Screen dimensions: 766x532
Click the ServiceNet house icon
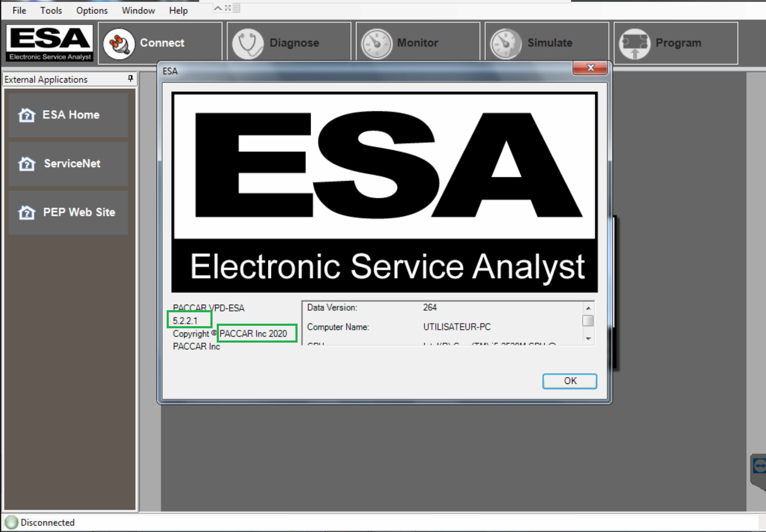pyautogui.click(x=27, y=164)
